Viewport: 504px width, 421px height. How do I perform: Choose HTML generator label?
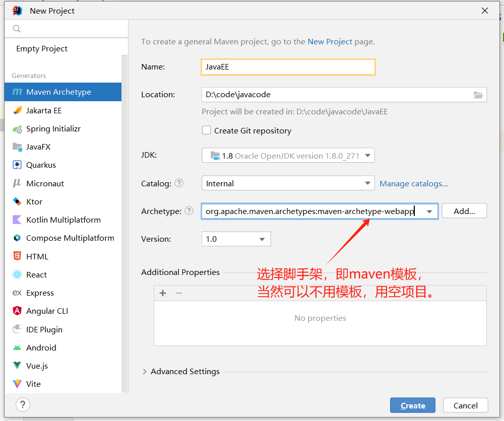click(37, 257)
